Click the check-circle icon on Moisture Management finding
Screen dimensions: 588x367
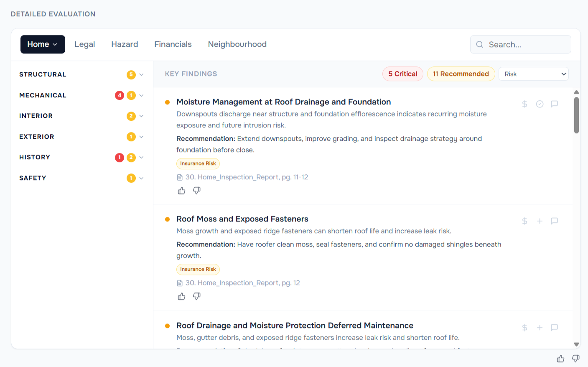(540, 104)
